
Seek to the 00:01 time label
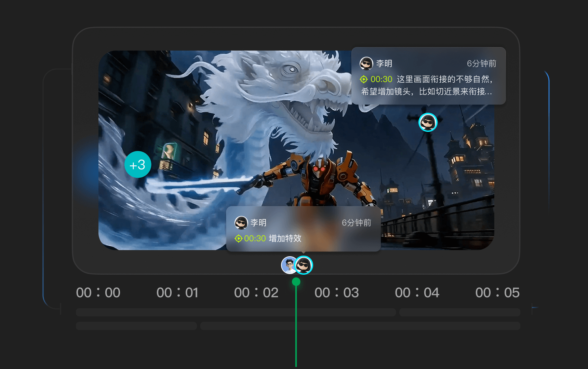[x=177, y=293]
